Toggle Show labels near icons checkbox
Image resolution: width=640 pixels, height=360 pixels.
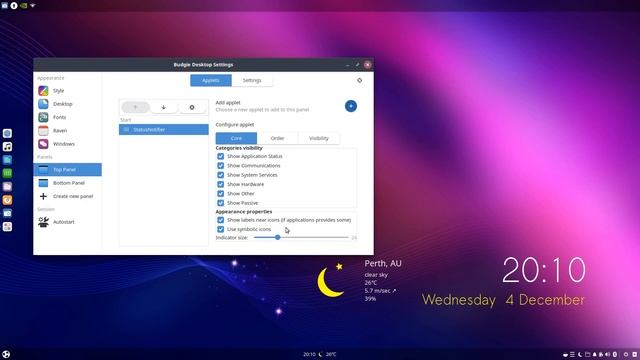[220, 220]
